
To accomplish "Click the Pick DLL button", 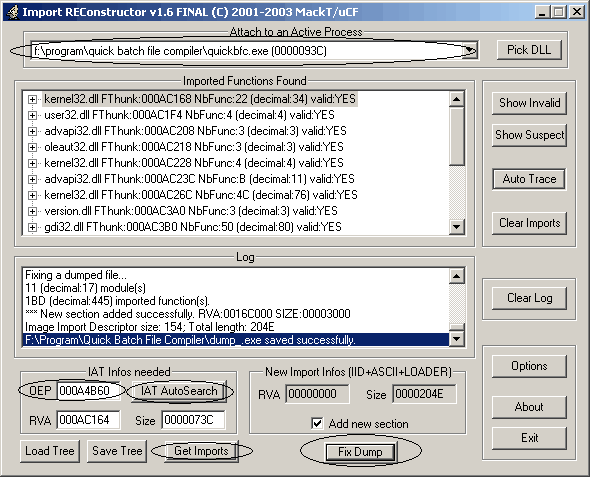I will (529, 50).
